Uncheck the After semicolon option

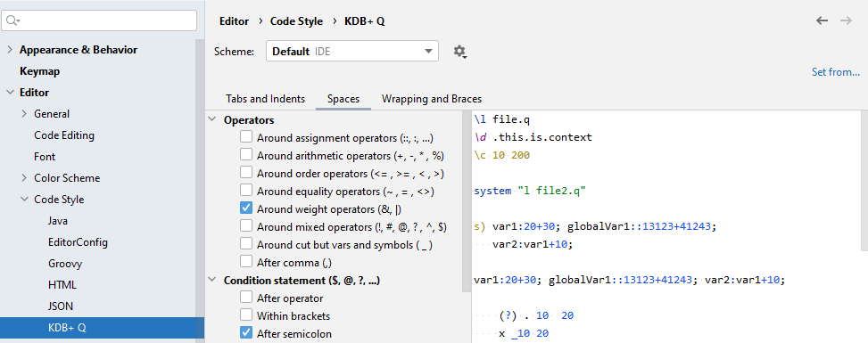[x=246, y=333]
